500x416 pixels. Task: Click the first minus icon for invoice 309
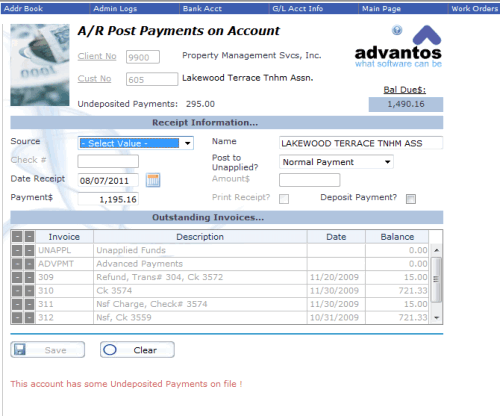click(17, 277)
